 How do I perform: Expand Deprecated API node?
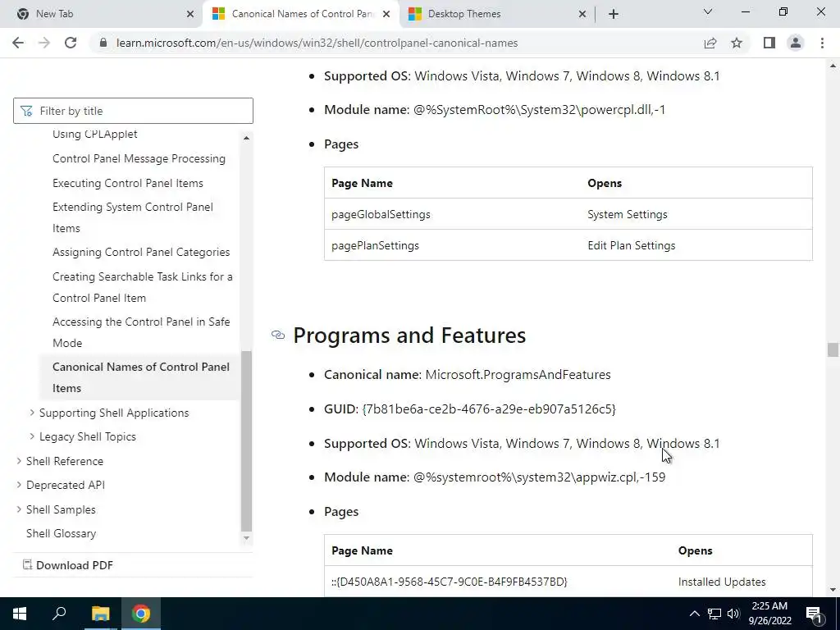pyautogui.click(x=19, y=485)
